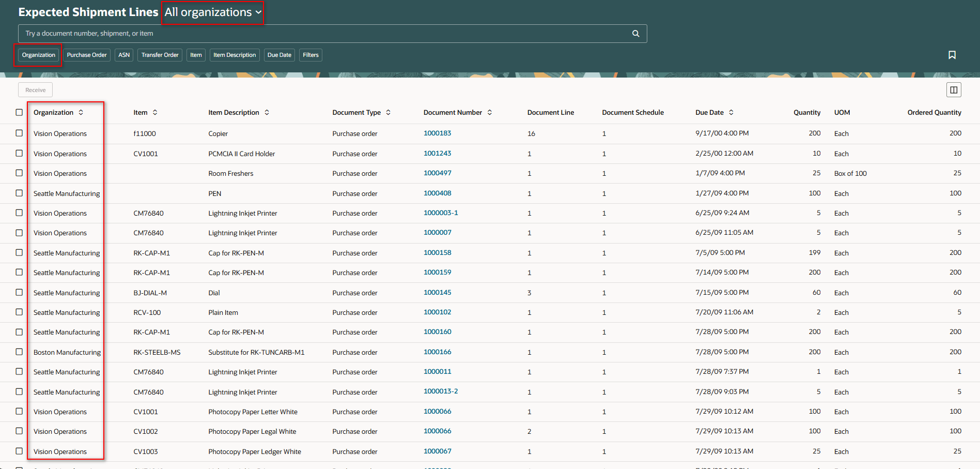Open the Due Date filter chip

(279, 55)
